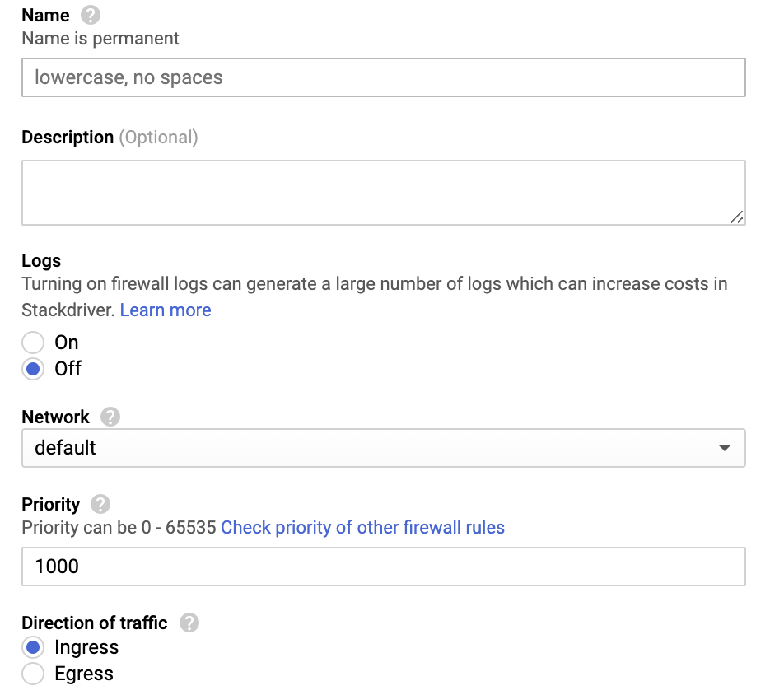This screenshot has width=784, height=695.
Task: Open the Network combo box showing default
Action: tap(384, 447)
